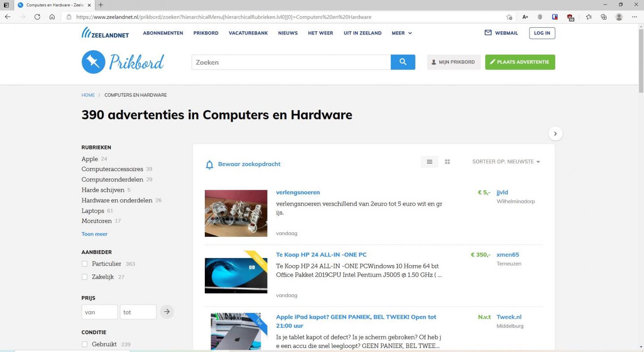Click in the Zoeken search field
The image size is (644, 352).
click(291, 62)
